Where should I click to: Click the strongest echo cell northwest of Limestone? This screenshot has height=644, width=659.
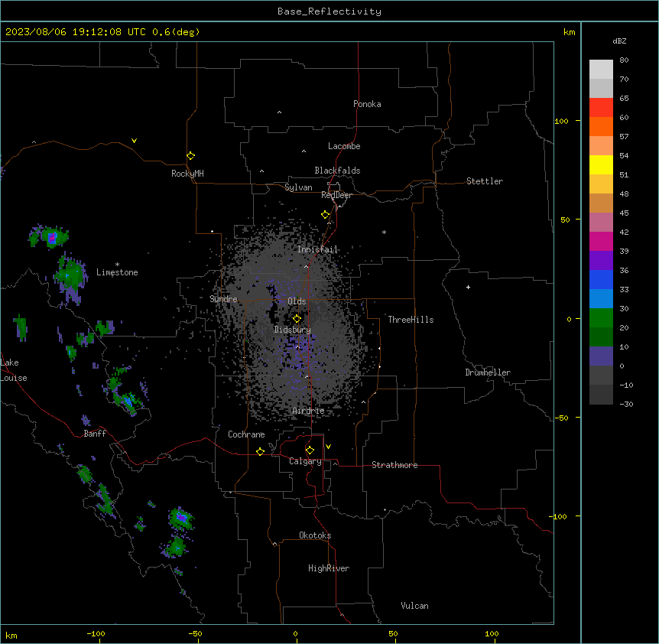52,238
